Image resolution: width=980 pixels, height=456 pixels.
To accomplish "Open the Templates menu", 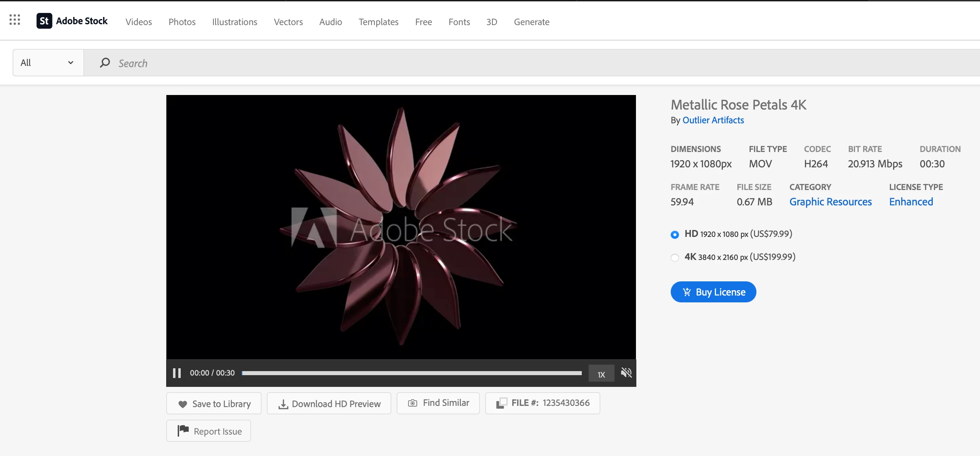I will [378, 22].
